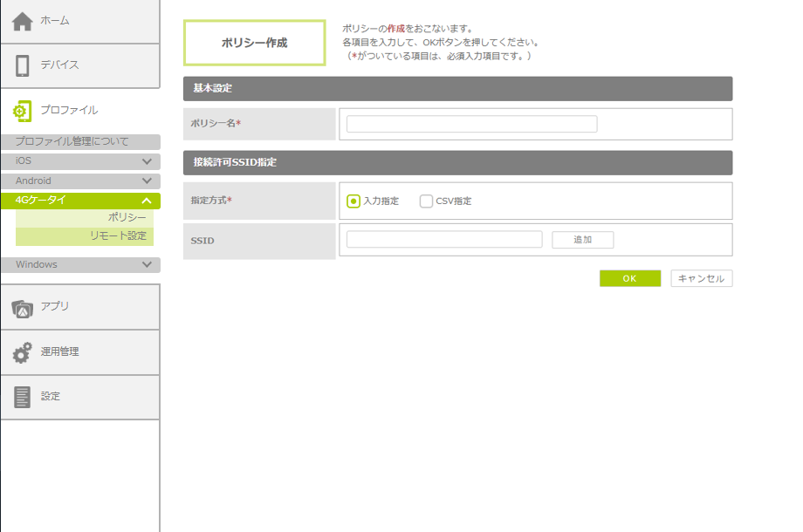The height and width of the screenshot is (532, 803).
Task: Expand the Windows section chevron
Action: [x=147, y=264]
